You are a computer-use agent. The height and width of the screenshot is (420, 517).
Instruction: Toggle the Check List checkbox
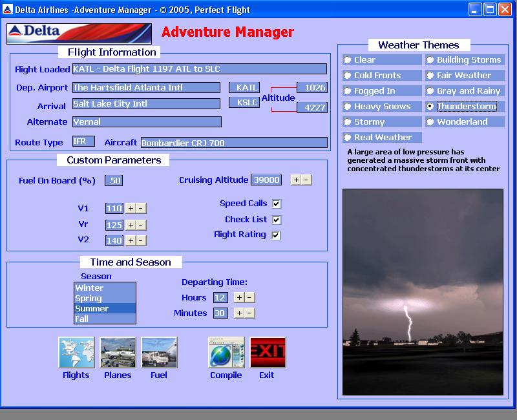click(277, 220)
